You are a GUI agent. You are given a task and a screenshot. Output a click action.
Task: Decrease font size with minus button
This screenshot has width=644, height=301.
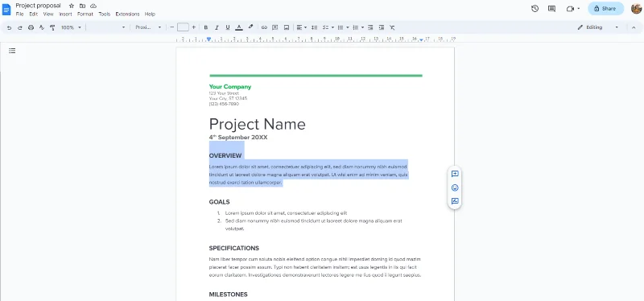pyautogui.click(x=172, y=27)
